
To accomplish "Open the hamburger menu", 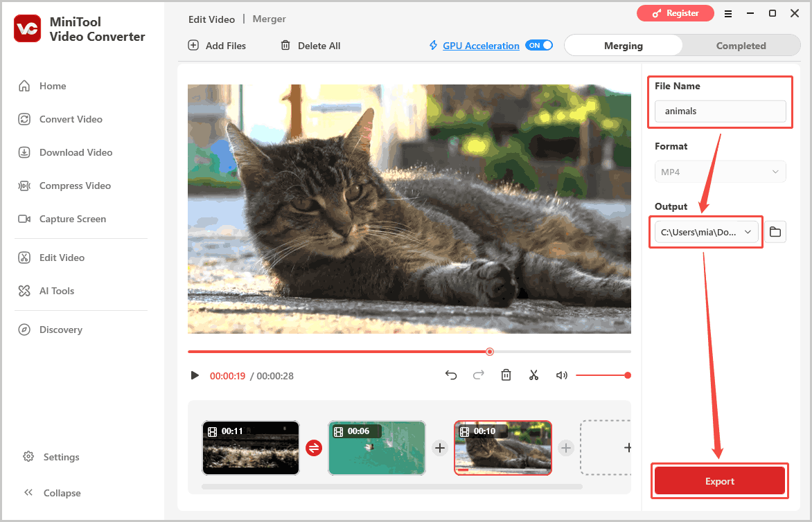I will coord(728,14).
